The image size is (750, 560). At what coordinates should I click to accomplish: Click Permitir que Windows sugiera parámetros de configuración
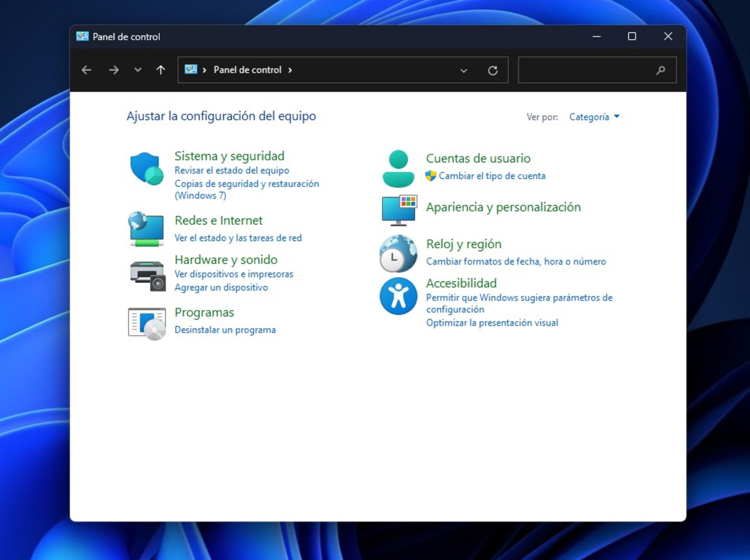pos(519,303)
